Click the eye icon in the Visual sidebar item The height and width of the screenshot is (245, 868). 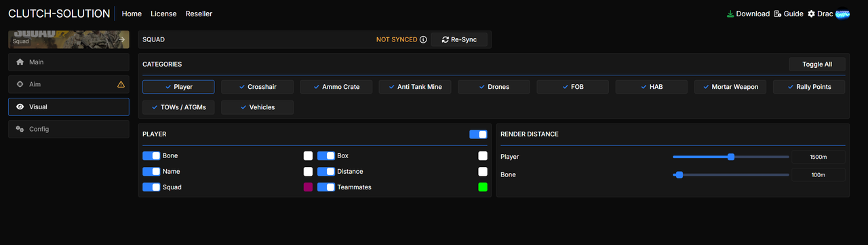click(x=20, y=107)
